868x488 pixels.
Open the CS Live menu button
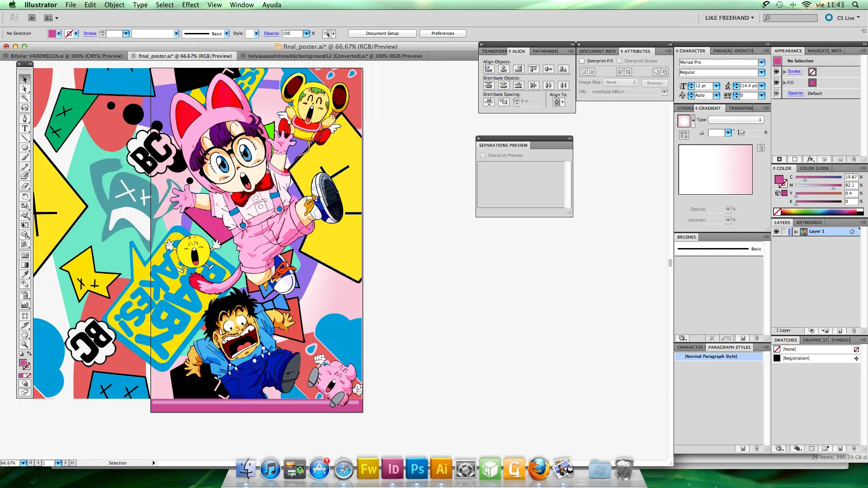coord(844,18)
